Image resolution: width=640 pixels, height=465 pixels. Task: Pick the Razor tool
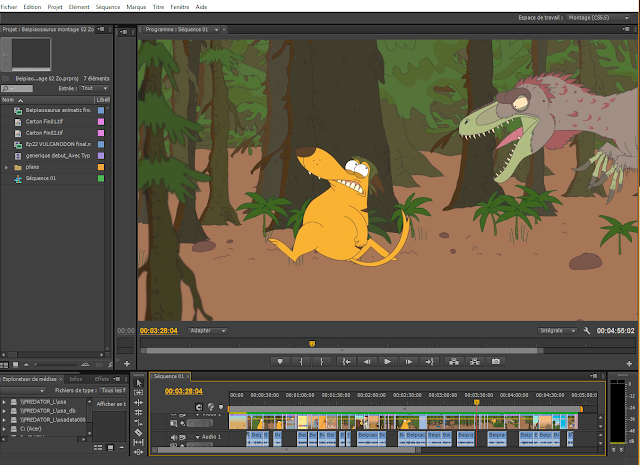coord(138,432)
